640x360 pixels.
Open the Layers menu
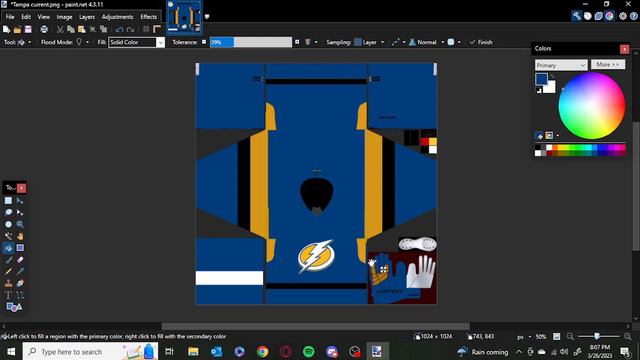click(87, 17)
